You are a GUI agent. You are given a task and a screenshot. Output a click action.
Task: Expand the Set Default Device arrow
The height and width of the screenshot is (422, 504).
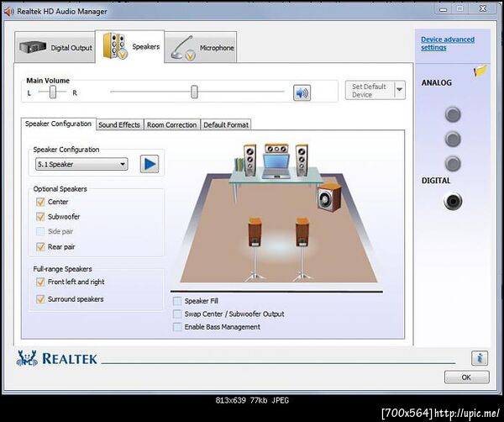(x=400, y=90)
